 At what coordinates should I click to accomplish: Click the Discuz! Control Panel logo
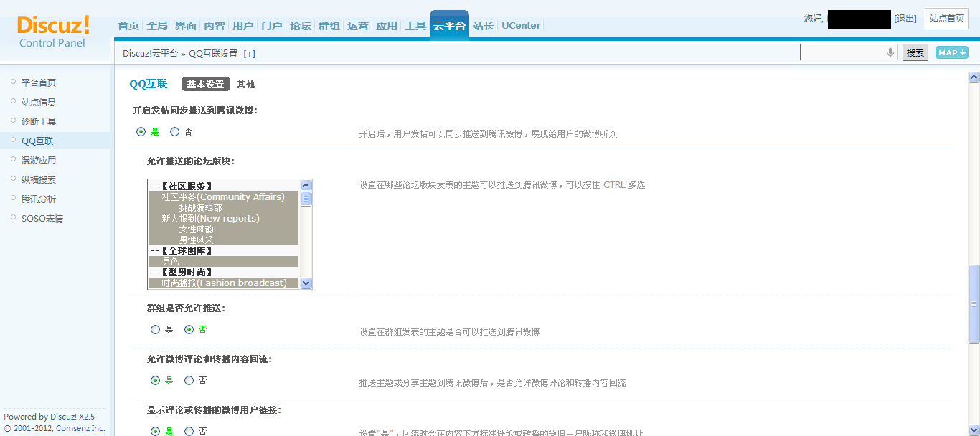click(x=54, y=32)
